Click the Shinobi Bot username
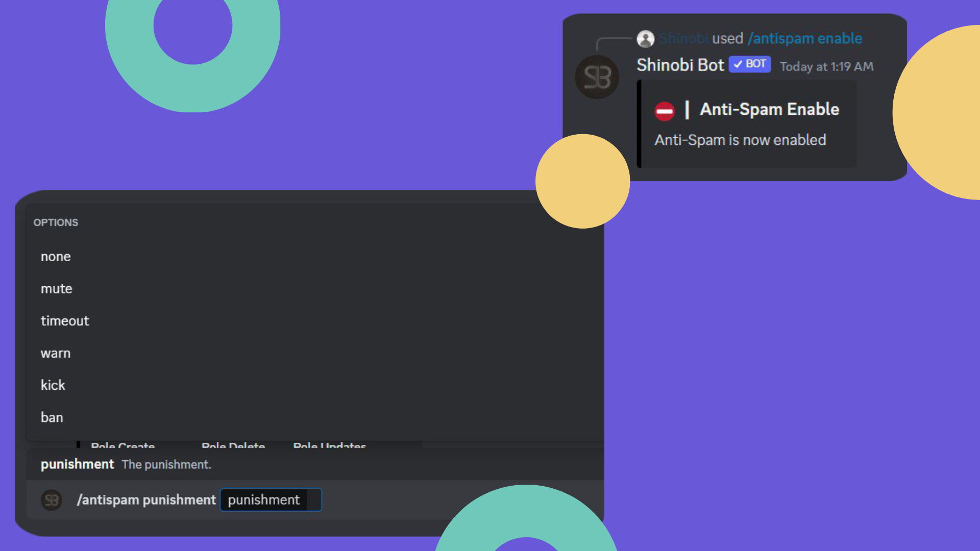The height and width of the screenshot is (551, 980). pyautogui.click(x=680, y=65)
